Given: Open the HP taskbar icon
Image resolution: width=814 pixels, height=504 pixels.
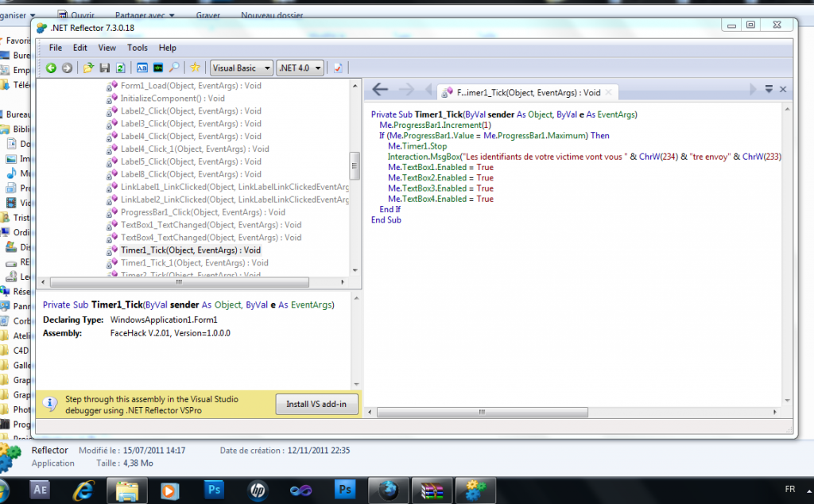Looking at the screenshot, I should tap(258, 490).
